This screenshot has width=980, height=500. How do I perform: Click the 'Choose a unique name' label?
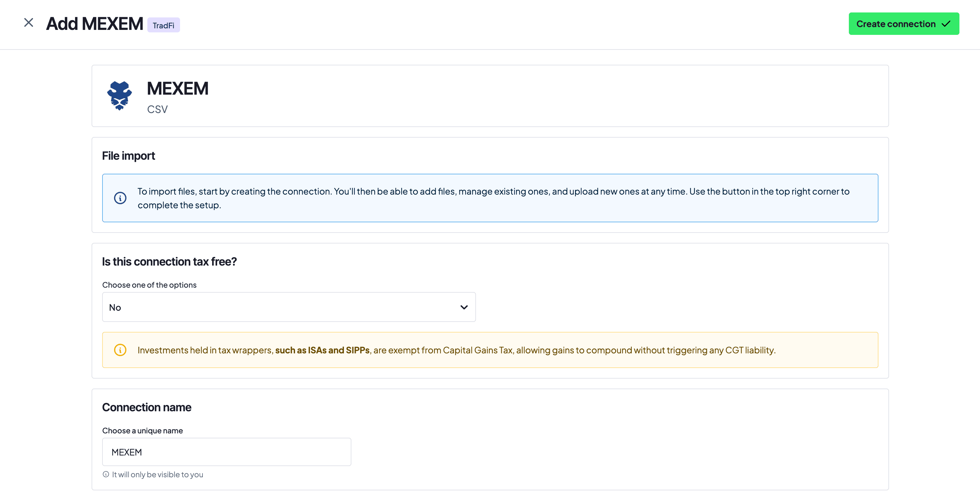(142, 431)
